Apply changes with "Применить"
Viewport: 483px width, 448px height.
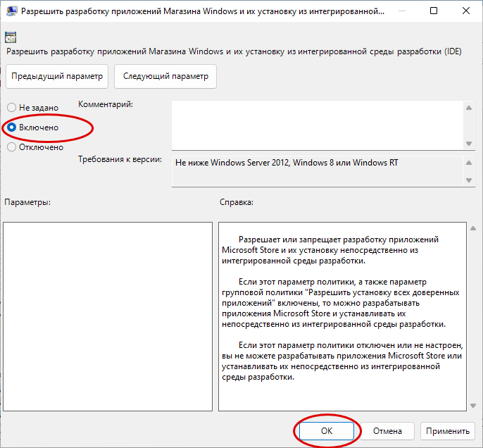(448, 431)
